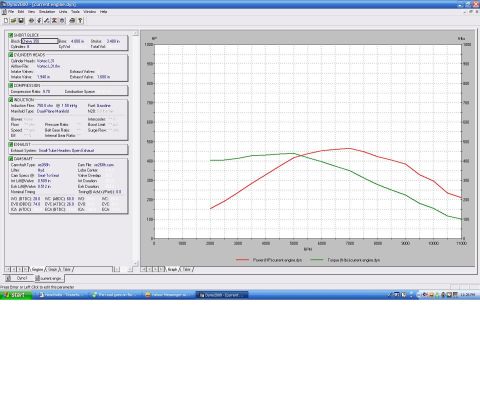Click the green Torque legend line swatch
The height and width of the screenshot is (415, 480).
317,260
